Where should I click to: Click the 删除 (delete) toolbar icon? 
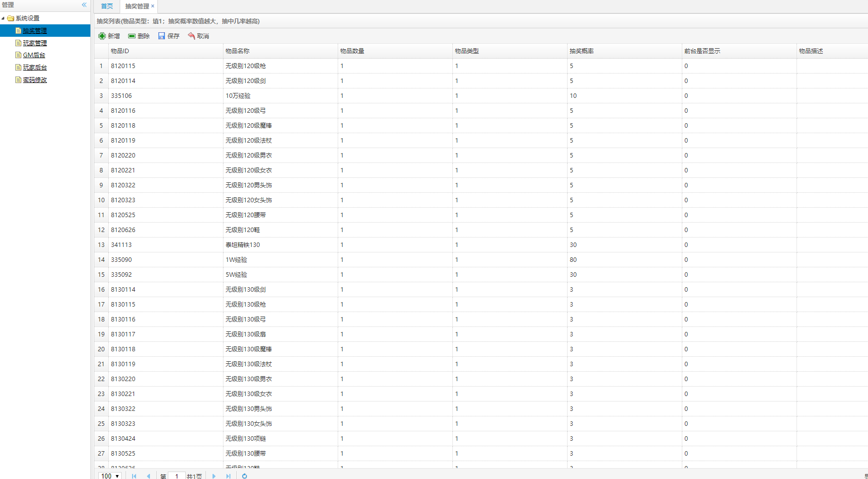[x=132, y=36]
